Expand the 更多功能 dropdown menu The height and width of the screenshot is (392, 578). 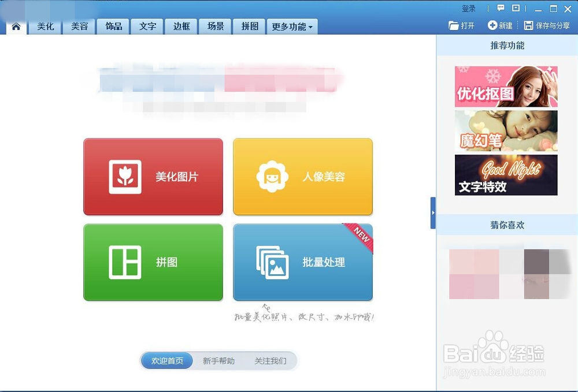(292, 26)
